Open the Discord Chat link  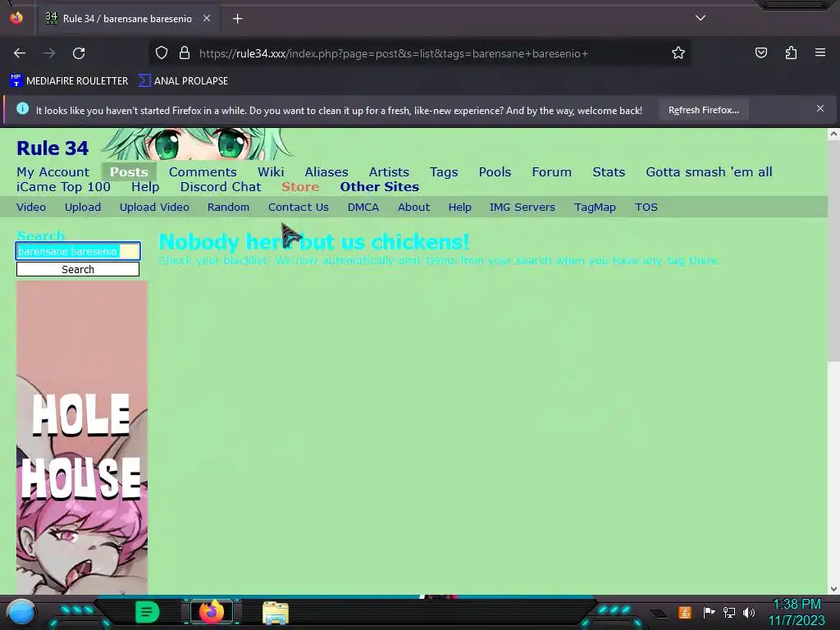[x=221, y=187]
